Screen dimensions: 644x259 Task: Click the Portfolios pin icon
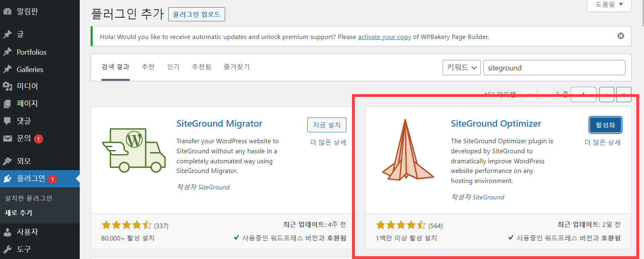8,52
